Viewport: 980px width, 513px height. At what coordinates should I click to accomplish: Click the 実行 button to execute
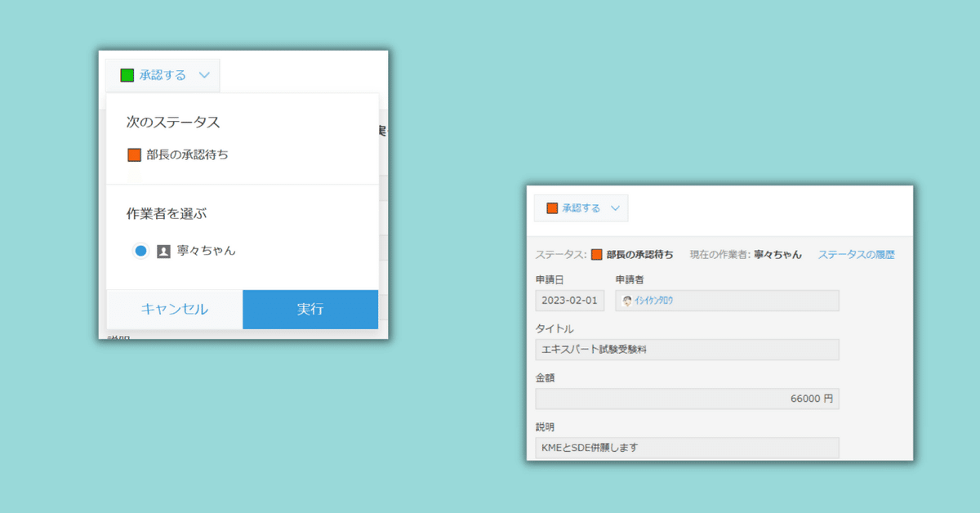pyautogui.click(x=310, y=310)
